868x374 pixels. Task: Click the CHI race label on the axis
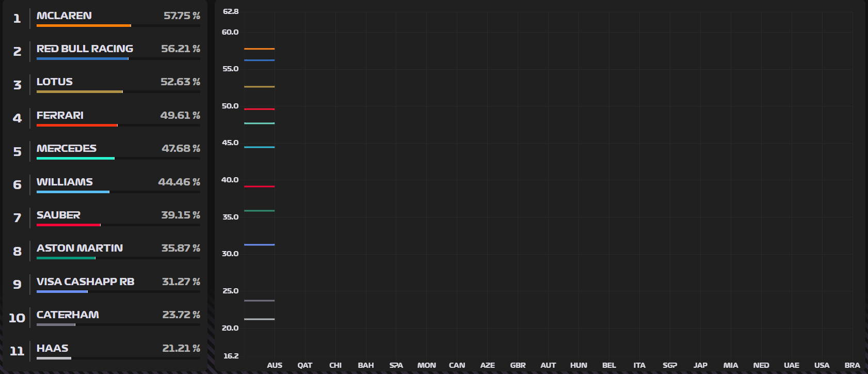pos(335,365)
